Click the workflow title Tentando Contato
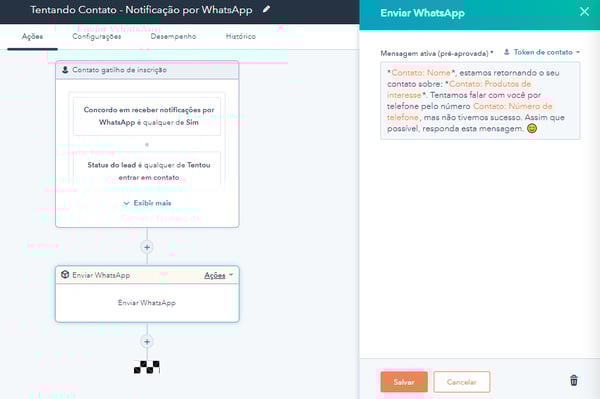 pos(141,10)
